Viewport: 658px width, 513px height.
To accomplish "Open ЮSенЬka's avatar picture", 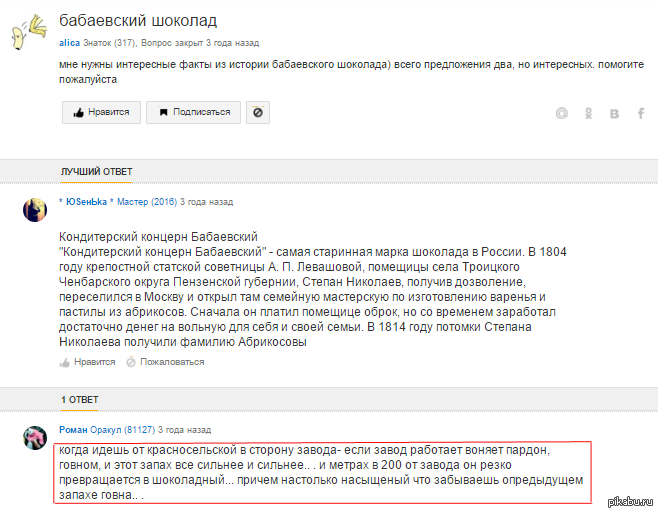I will point(34,208).
